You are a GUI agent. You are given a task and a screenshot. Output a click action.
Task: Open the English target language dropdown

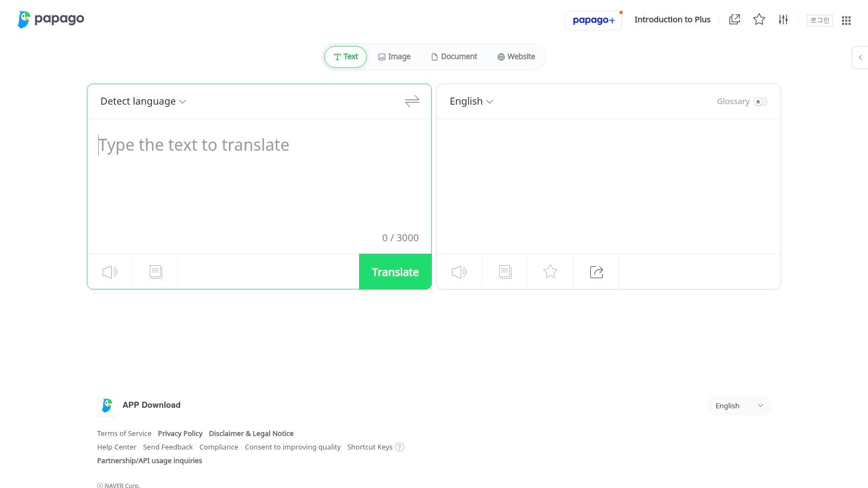pos(470,101)
